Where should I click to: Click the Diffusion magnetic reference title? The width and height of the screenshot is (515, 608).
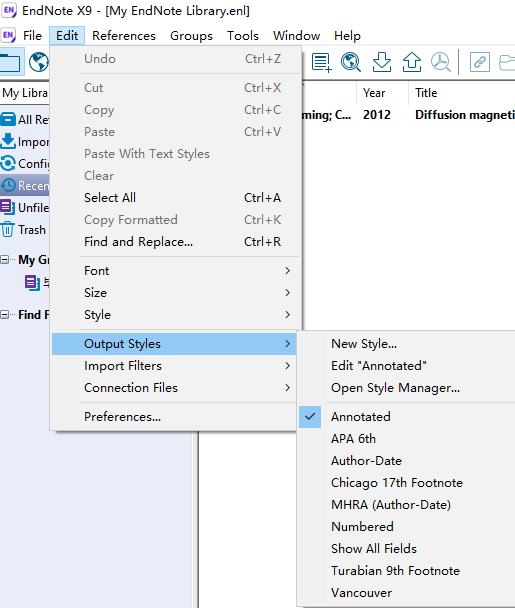point(465,115)
